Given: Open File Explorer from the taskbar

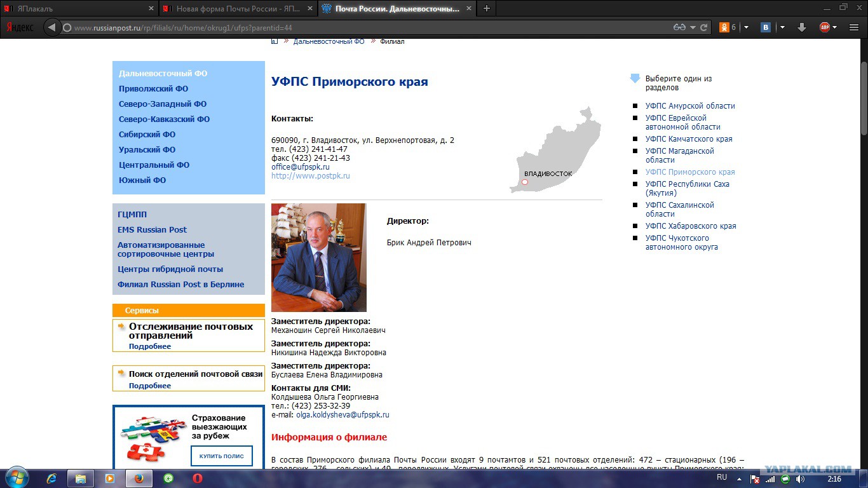Looking at the screenshot, I should pos(81,478).
